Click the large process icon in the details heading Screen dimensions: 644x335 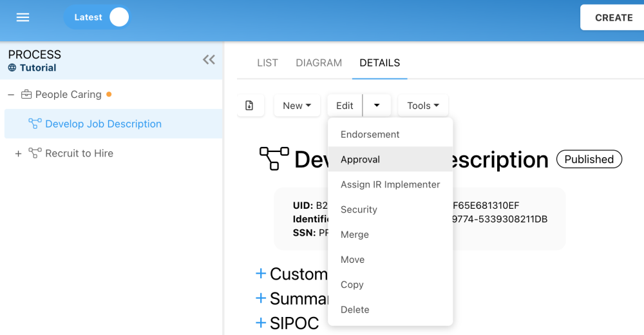(x=274, y=158)
